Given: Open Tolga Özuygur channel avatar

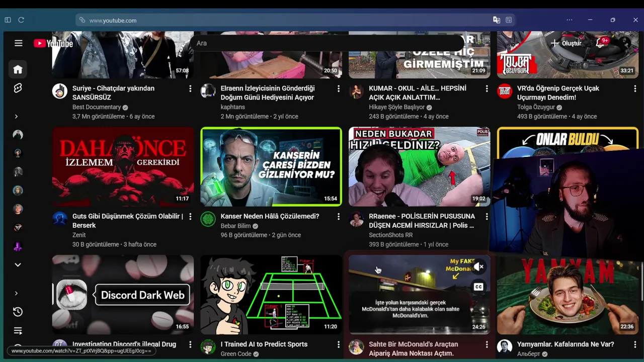Looking at the screenshot, I should (x=505, y=91).
